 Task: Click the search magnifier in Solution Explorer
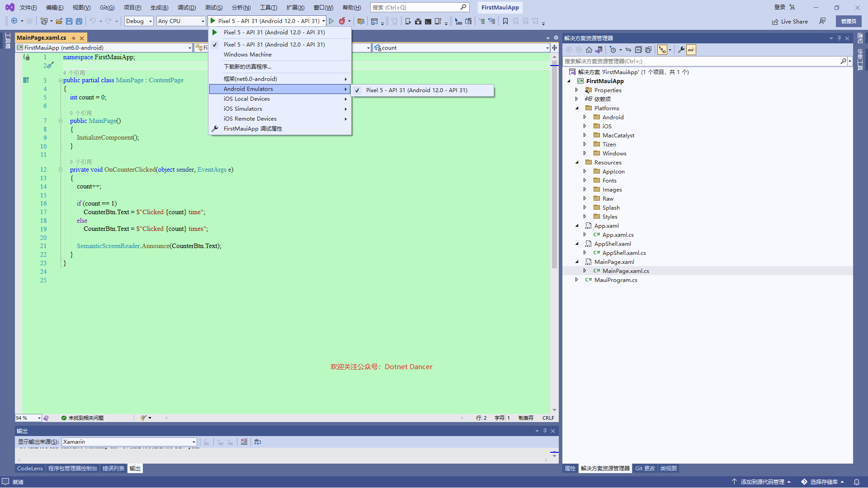[x=843, y=61]
